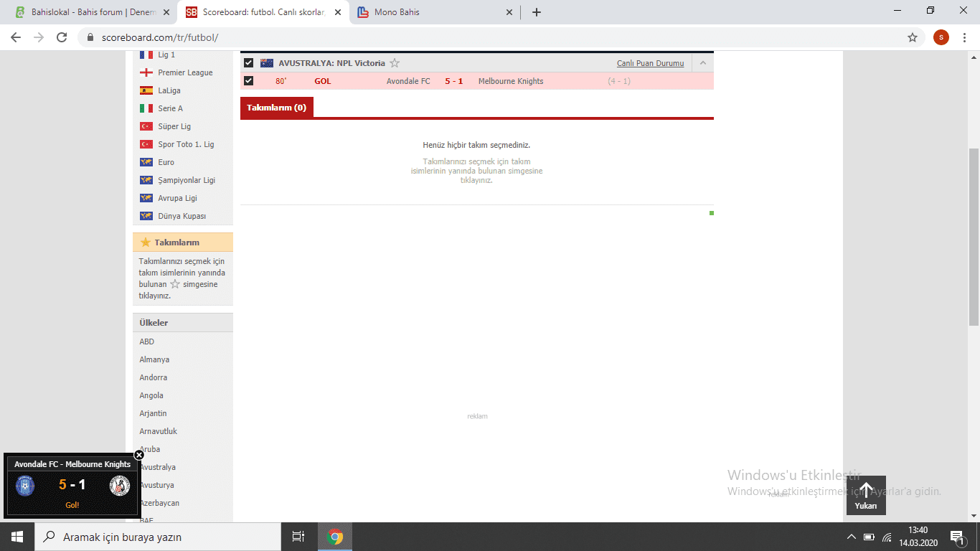
Task: Click the star next to NPL Victoria
Action: point(395,63)
